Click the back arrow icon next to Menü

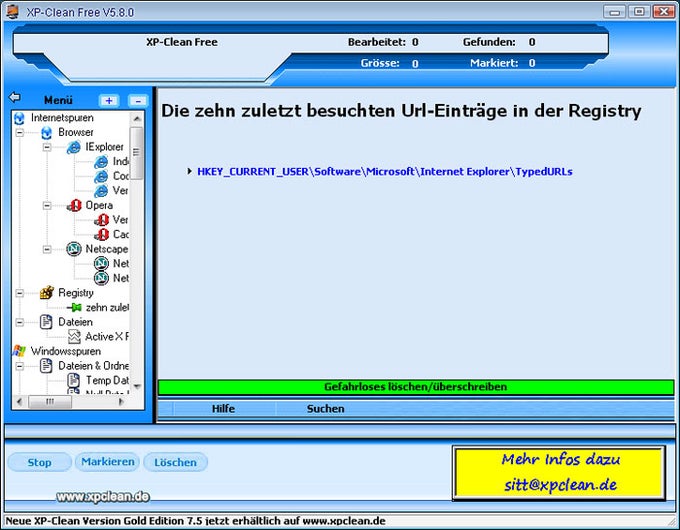click(x=15, y=97)
